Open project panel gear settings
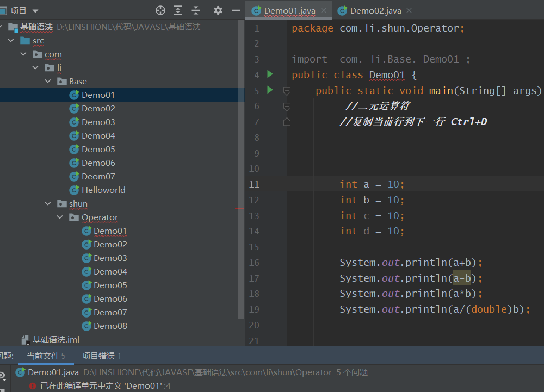544x392 pixels. [x=218, y=10]
